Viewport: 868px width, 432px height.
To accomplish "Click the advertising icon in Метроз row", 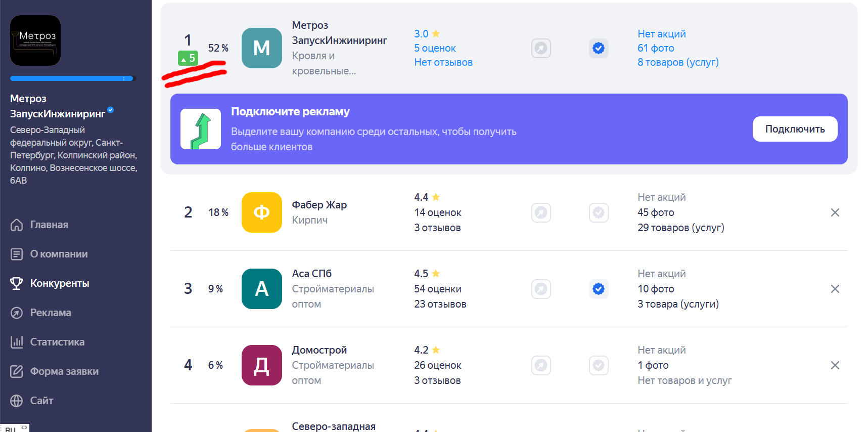I will click(x=541, y=48).
